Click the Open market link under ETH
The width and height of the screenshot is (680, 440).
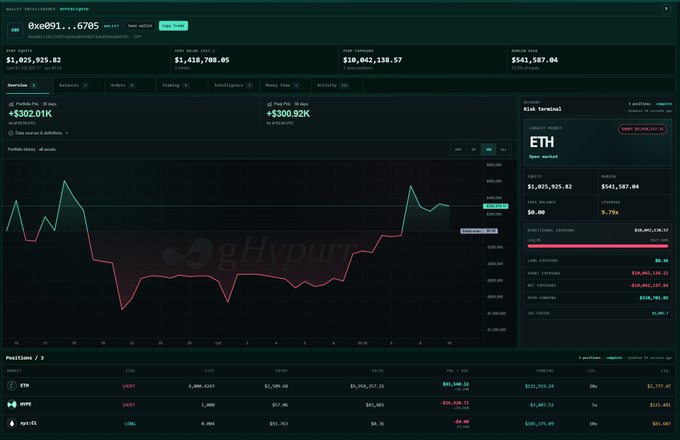(543, 156)
